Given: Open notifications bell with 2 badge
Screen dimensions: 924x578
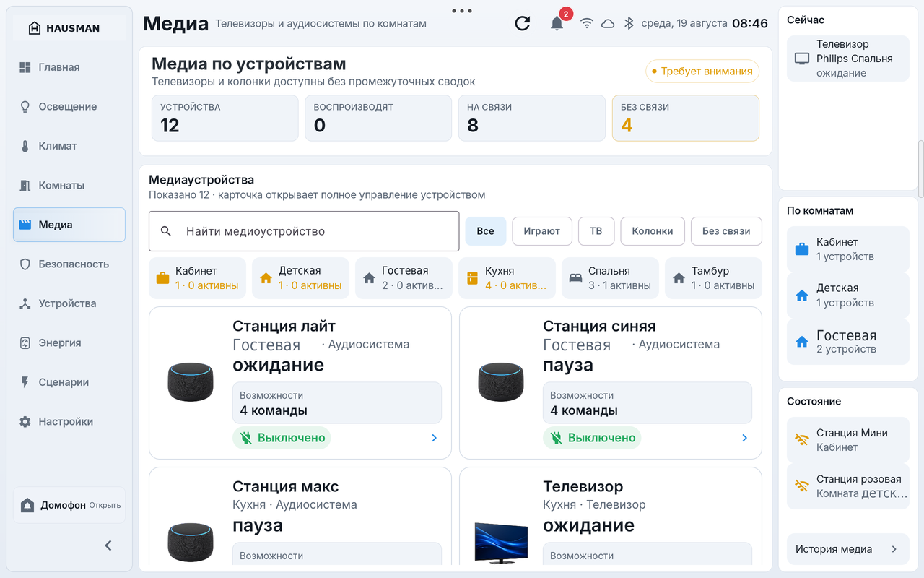Looking at the screenshot, I should tap(557, 23).
